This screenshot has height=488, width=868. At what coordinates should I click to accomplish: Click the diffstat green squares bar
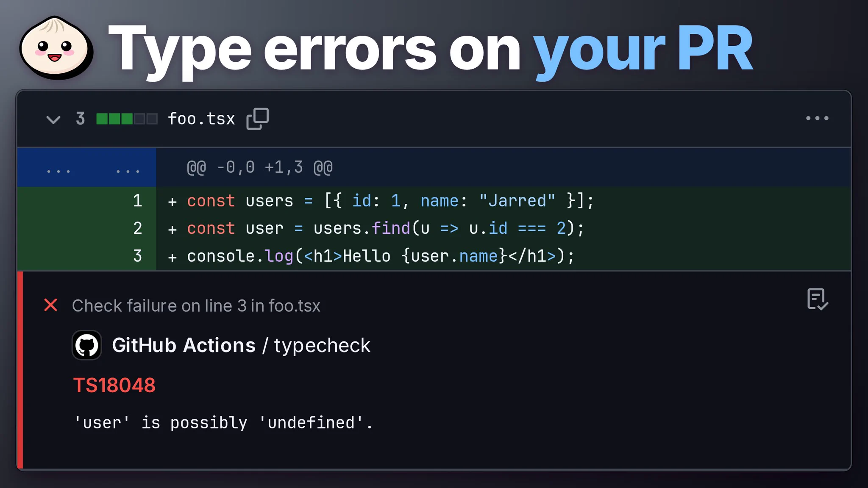[127, 119]
